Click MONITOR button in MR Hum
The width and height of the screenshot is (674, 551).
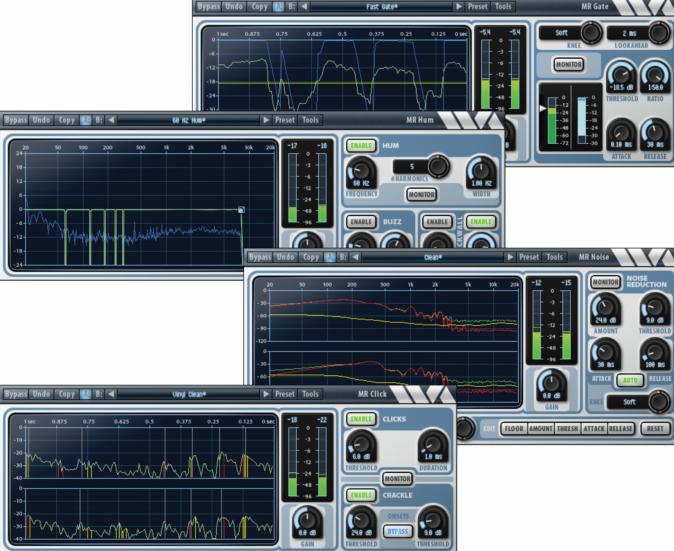(x=421, y=194)
